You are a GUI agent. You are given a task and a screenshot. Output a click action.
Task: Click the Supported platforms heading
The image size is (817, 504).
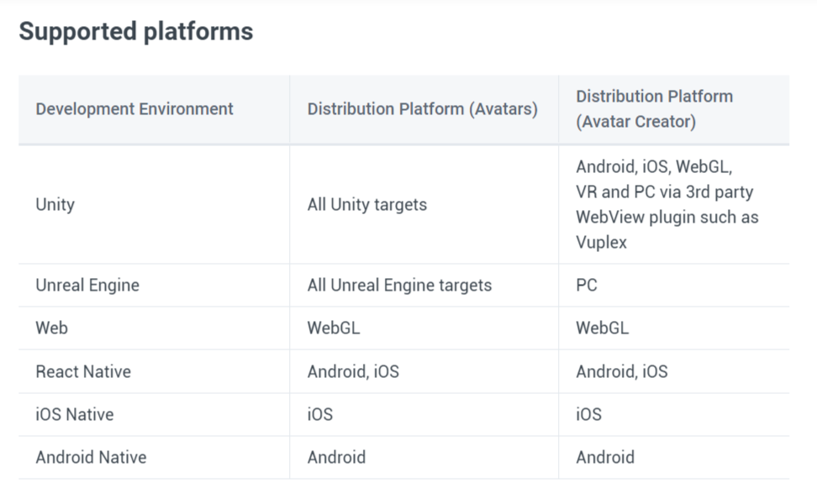click(x=136, y=31)
